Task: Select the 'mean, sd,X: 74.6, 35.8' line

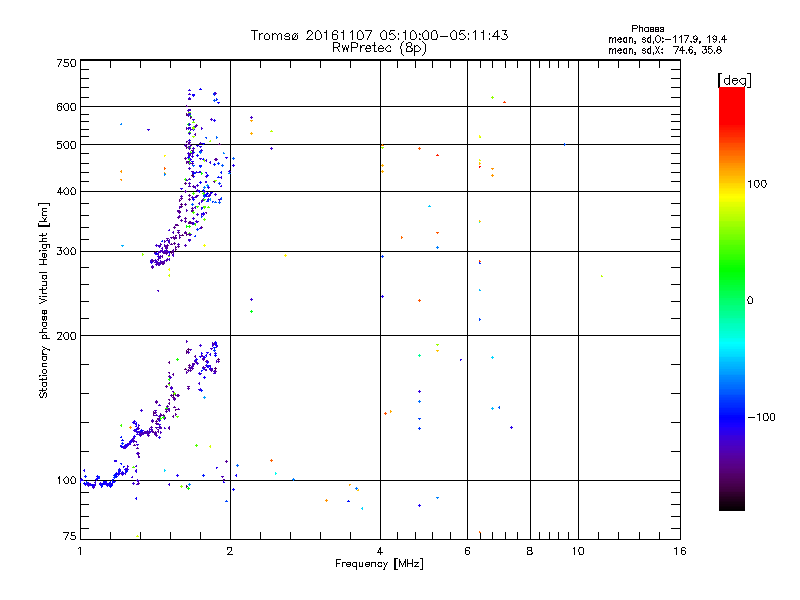Action: 665,50
